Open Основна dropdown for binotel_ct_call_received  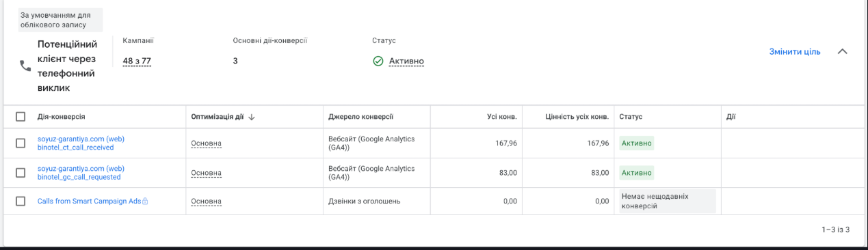point(207,143)
